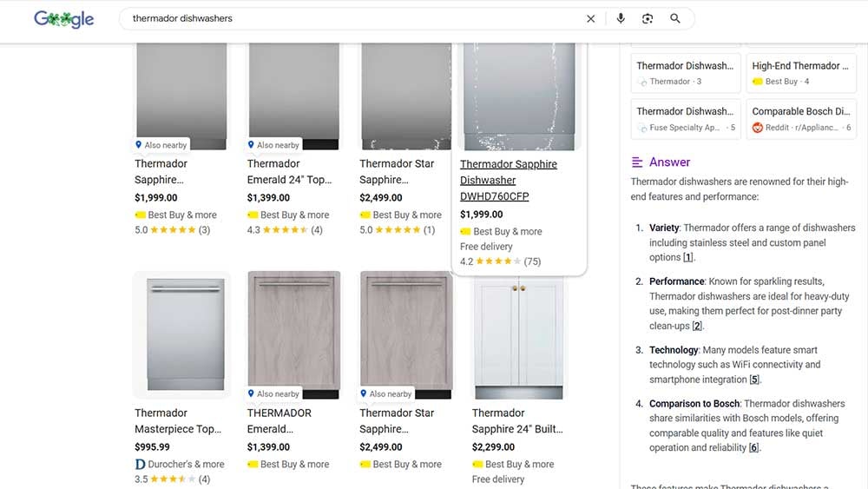Open 'Thermador Dishwash...' source card from Thermador · 3
The image size is (868, 489).
click(x=686, y=73)
